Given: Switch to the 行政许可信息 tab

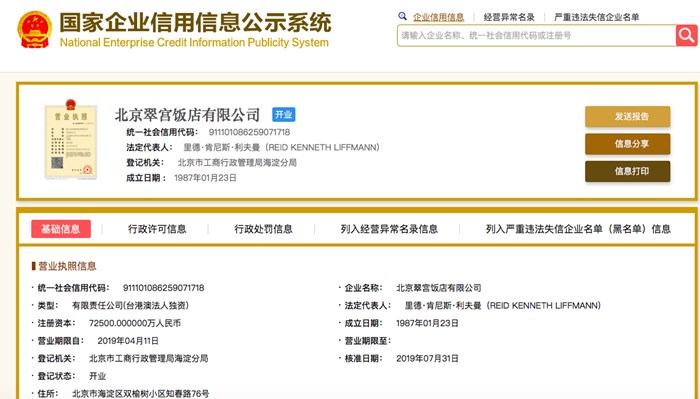Looking at the screenshot, I should click(157, 229).
